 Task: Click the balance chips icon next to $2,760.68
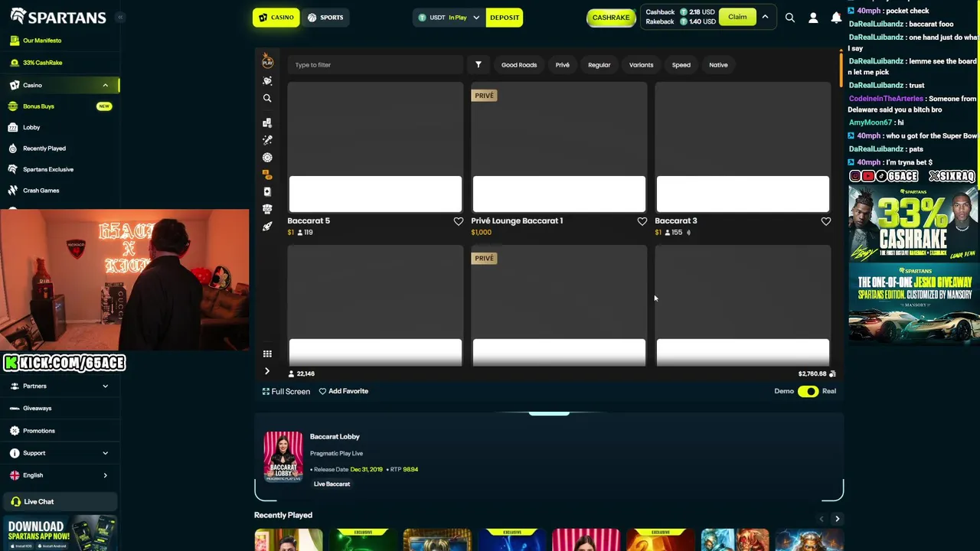pos(832,373)
